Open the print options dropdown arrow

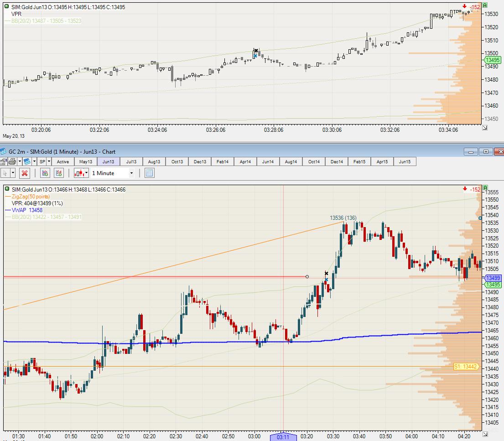[20, 161]
